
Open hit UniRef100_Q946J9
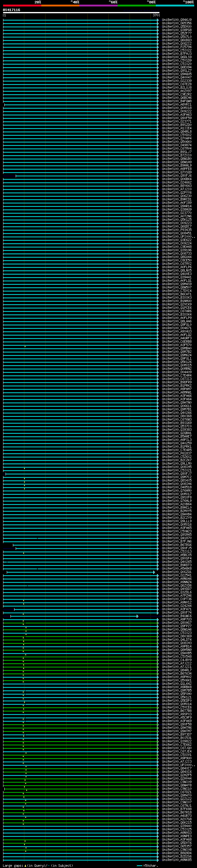(176, 20)
